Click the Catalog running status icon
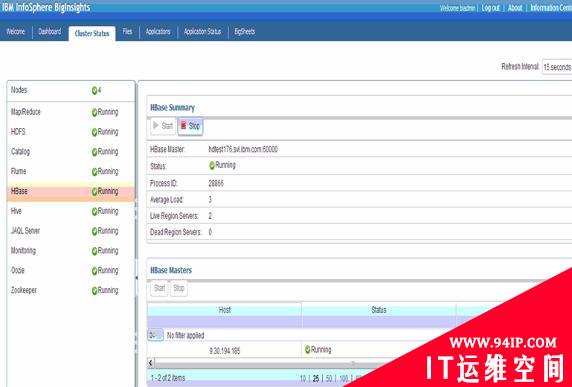 (x=94, y=152)
